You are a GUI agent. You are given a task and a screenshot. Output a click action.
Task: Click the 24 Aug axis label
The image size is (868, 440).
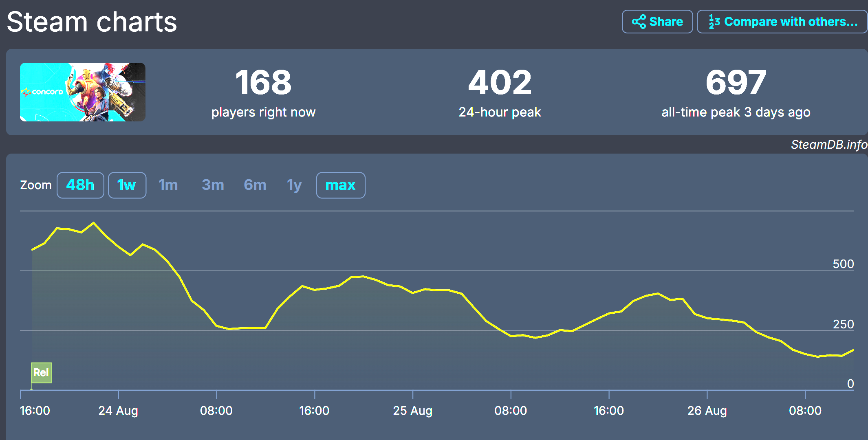tap(118, 411)
